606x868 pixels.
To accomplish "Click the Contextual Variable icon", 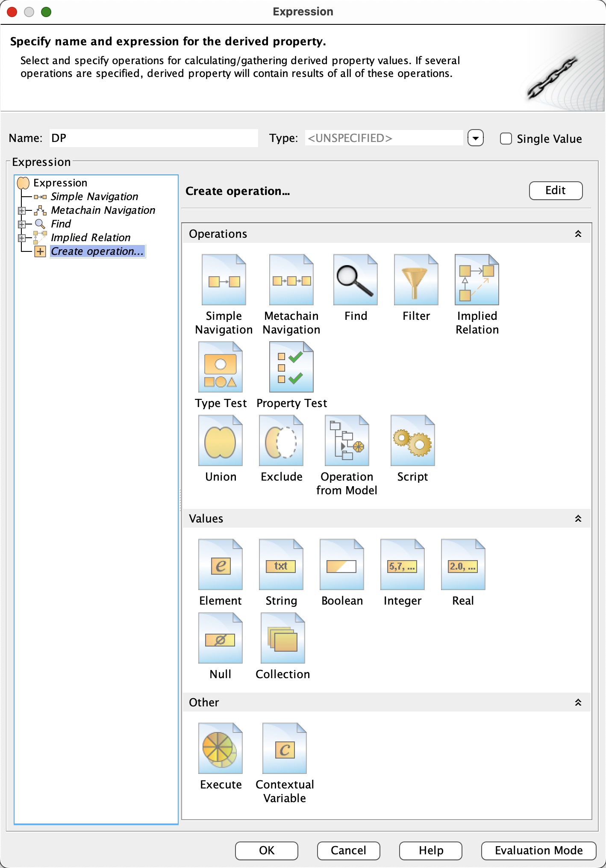I will (284, 749).
